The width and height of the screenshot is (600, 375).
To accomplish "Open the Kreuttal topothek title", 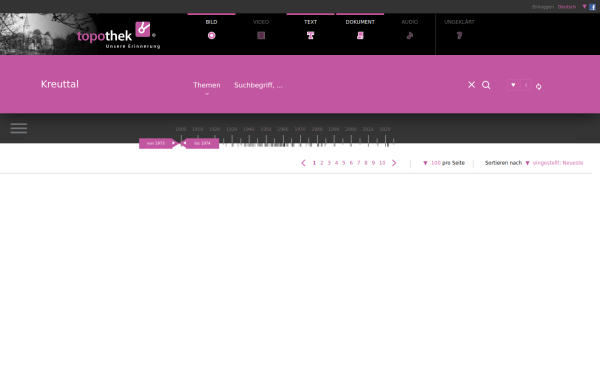I will (x=60, y=84).
